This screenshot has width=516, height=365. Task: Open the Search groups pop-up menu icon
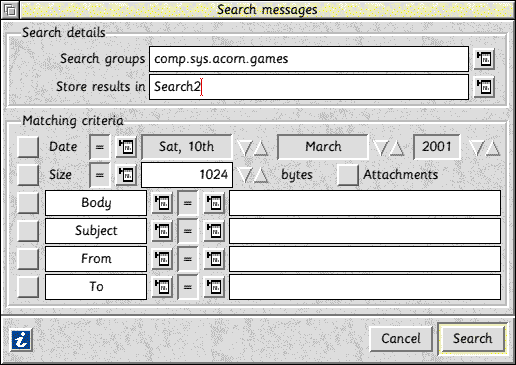click(x=484, y=59)
